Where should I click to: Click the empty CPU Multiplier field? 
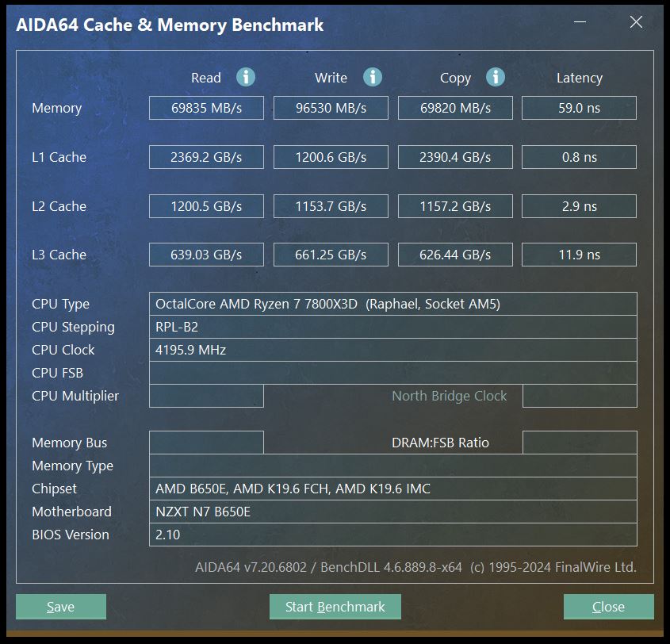(x=206, y=396)
